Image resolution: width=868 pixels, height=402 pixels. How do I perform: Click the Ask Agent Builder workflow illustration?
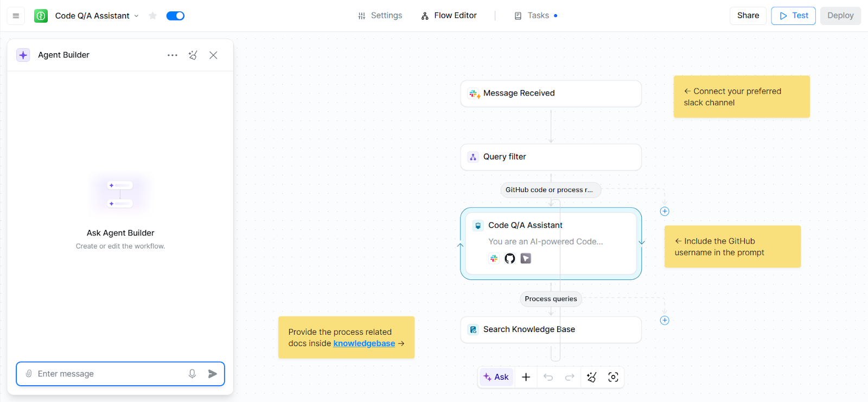[120, 194]
